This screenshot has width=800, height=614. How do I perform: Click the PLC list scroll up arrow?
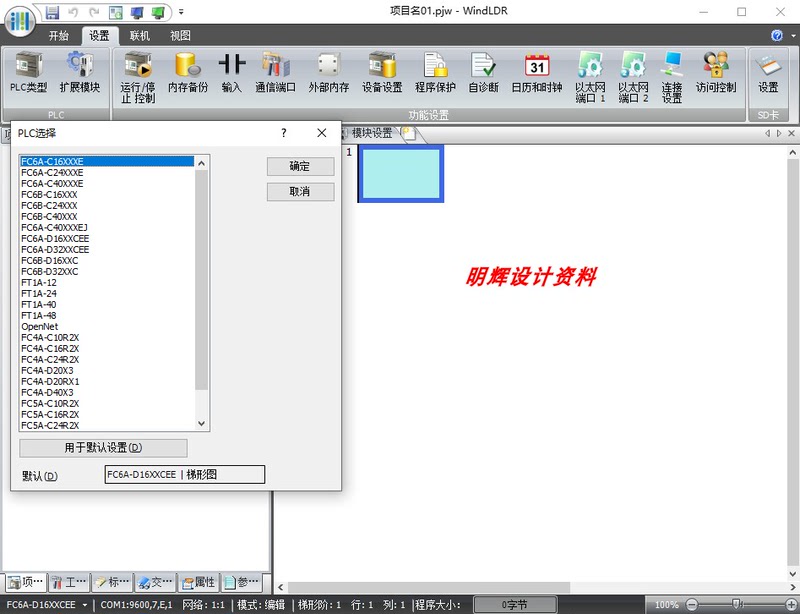point(201,163)
